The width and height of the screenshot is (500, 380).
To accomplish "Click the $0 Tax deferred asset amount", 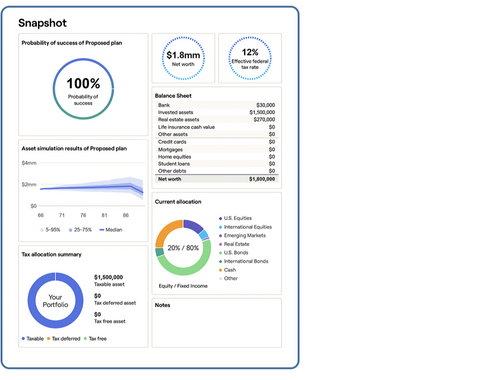I will (x=97, y=296).
